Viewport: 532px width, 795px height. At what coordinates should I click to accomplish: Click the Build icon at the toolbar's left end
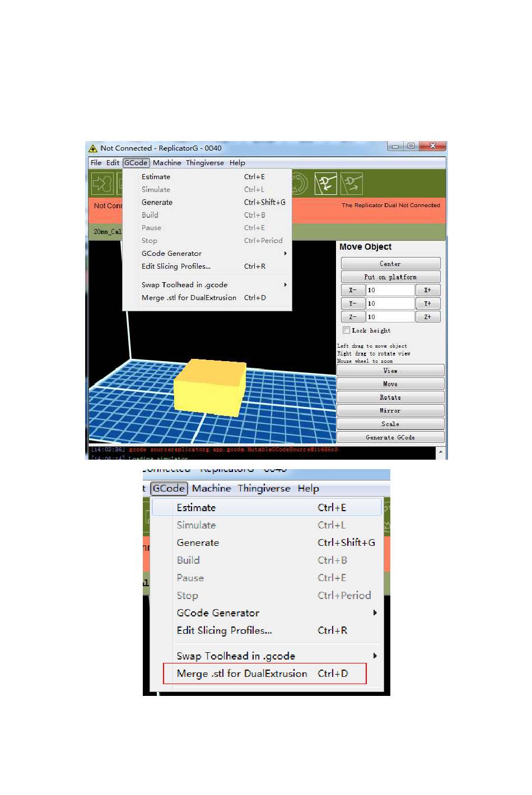click(102, 183)
